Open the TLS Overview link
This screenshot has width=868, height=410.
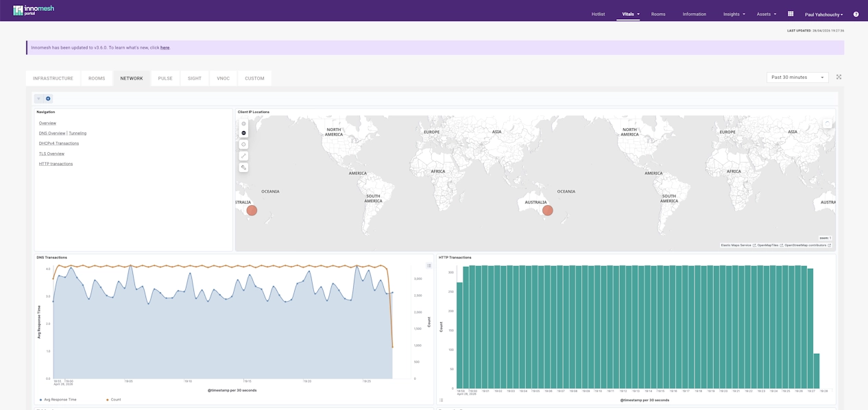coord(51,154)
